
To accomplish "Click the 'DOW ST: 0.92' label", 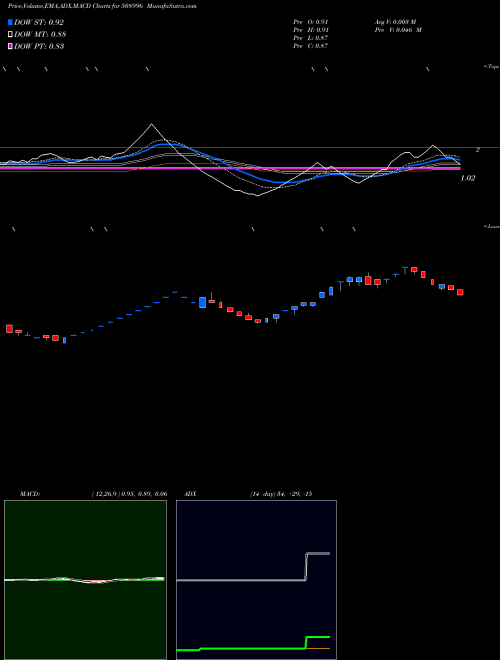I will 39,22.
